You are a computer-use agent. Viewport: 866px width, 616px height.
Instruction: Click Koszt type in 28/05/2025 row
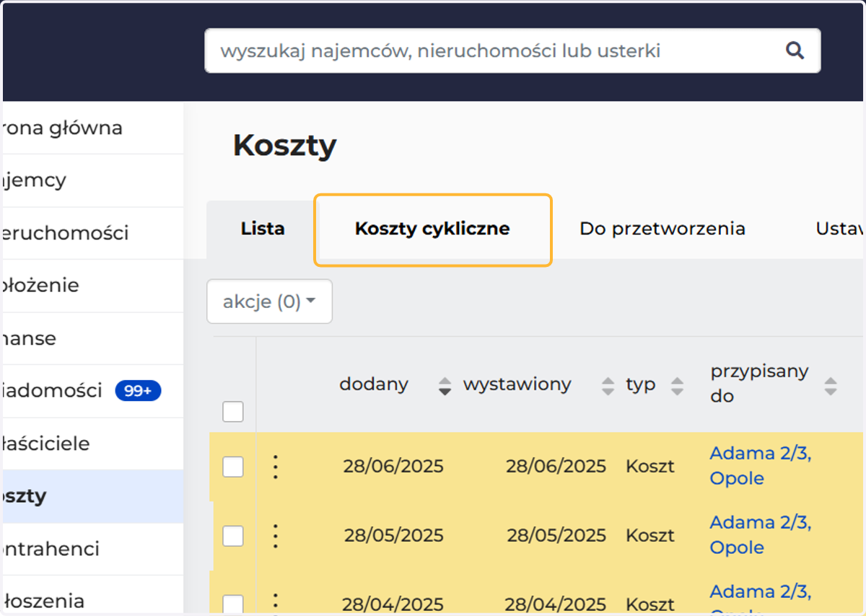pyautogui.click(x=650, y=535)
